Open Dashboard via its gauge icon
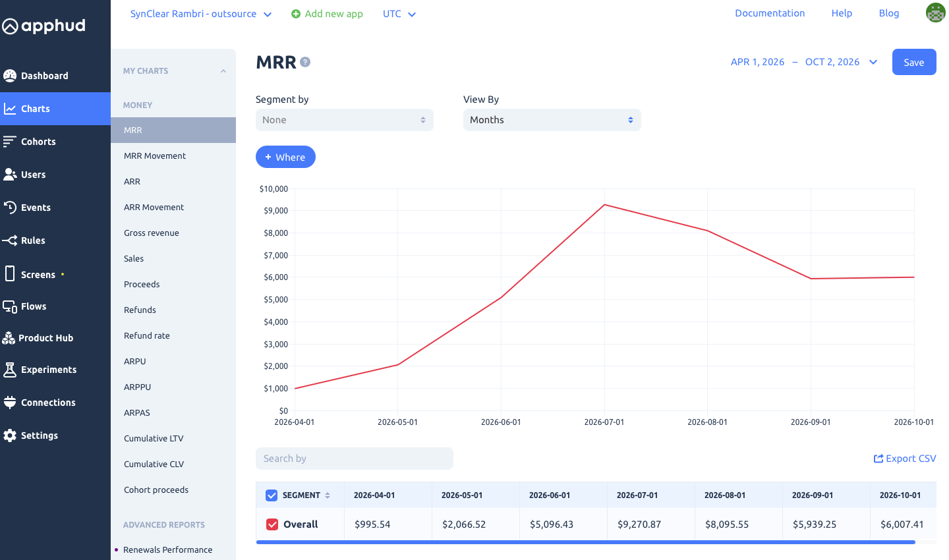The image size is (949, 560). pos(10,76)
